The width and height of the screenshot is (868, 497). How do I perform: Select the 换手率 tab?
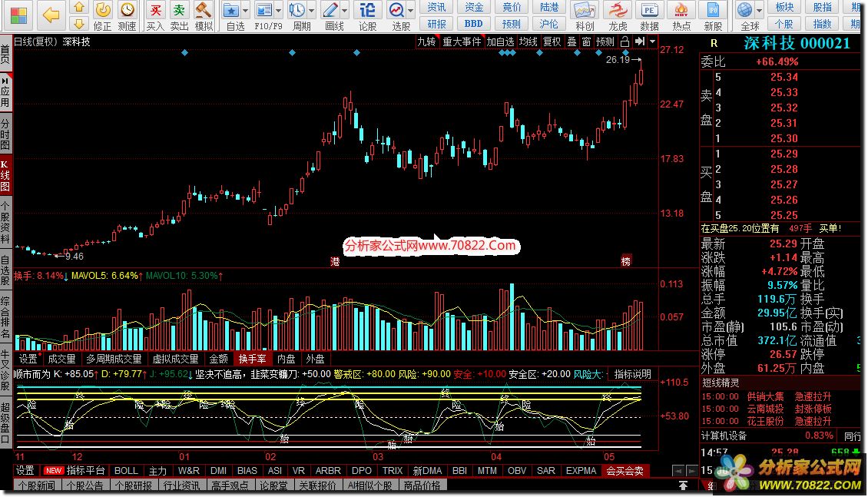click(x=253, y=359)
